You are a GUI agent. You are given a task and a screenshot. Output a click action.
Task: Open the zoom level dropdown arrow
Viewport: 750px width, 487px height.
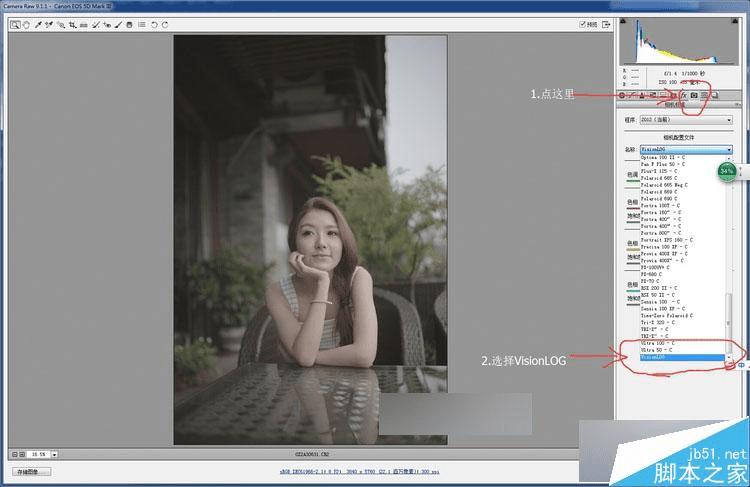pos(55,454)
